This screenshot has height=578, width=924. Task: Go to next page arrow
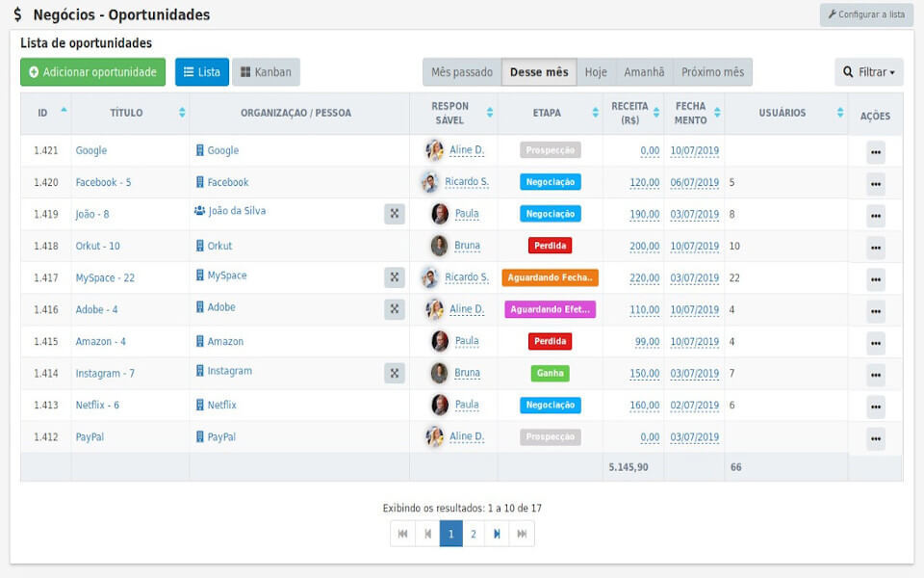[x=497, y=534]
